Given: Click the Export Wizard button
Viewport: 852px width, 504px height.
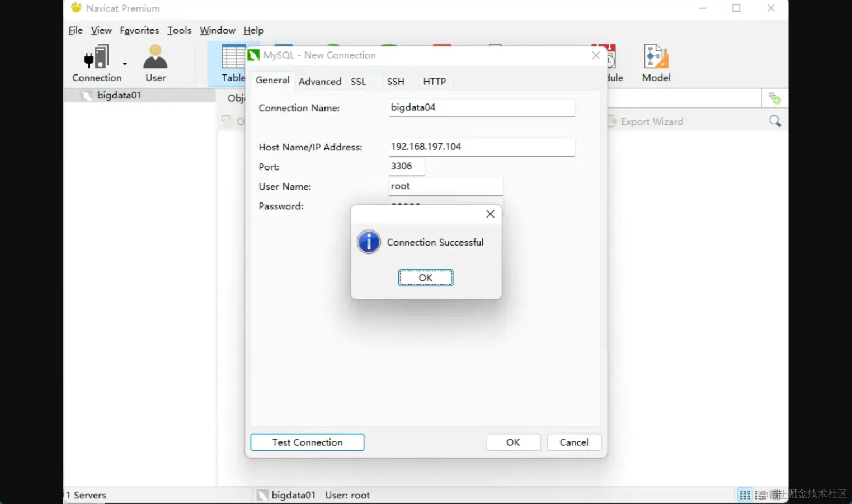Looking at the screenshot, I should pyautogui.click(x=646, y=121).
